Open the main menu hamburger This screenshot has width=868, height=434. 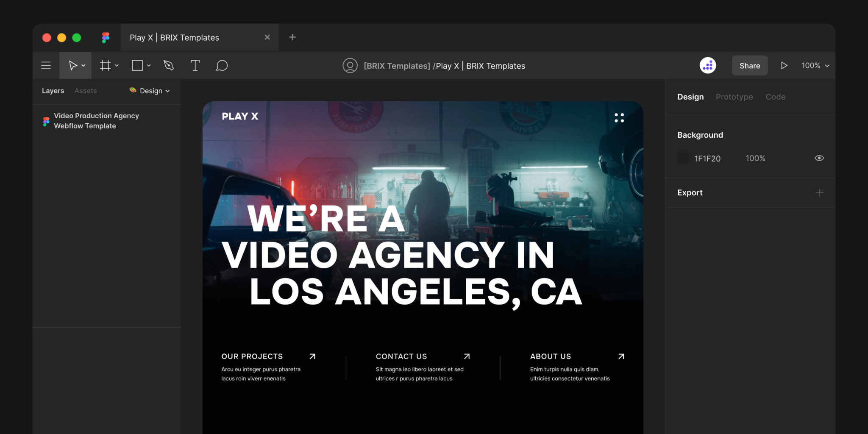[45, 65]
